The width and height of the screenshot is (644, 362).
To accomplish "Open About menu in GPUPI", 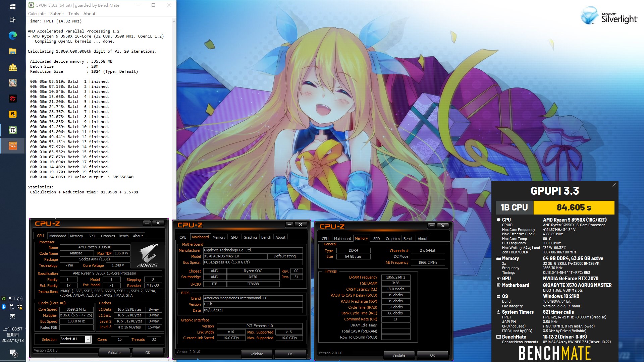I will pos(89,14).
